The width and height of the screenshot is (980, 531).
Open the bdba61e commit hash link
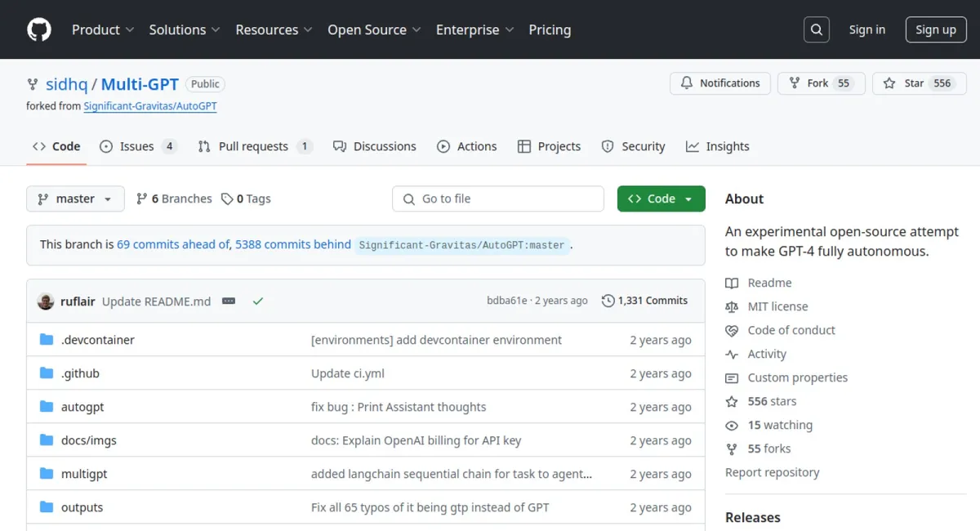507,301
